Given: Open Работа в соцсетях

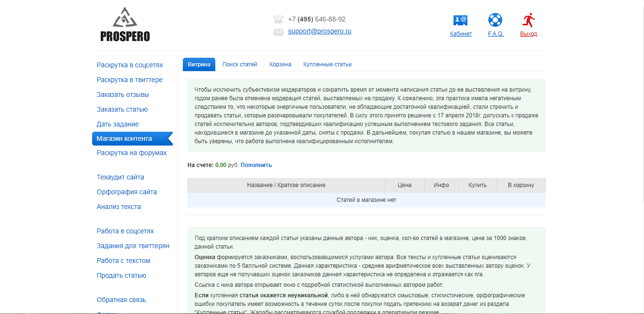Looking at the screenshot, I should tap(125, 231).
